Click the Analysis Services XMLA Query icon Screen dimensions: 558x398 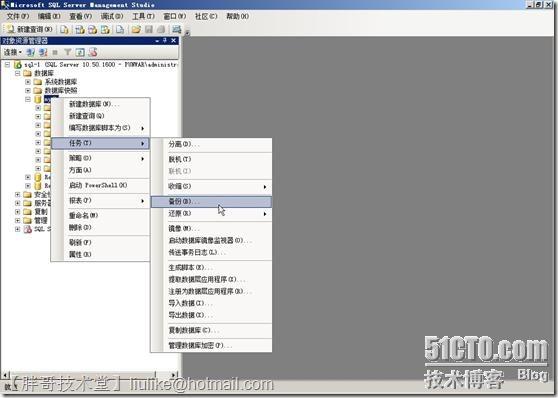105,30
